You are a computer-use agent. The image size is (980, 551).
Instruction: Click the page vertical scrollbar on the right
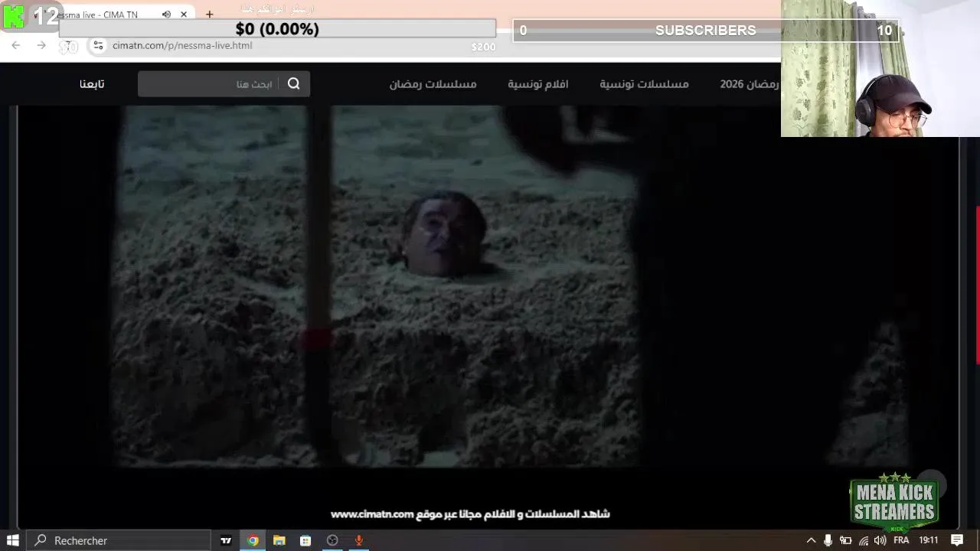point(977,285)
